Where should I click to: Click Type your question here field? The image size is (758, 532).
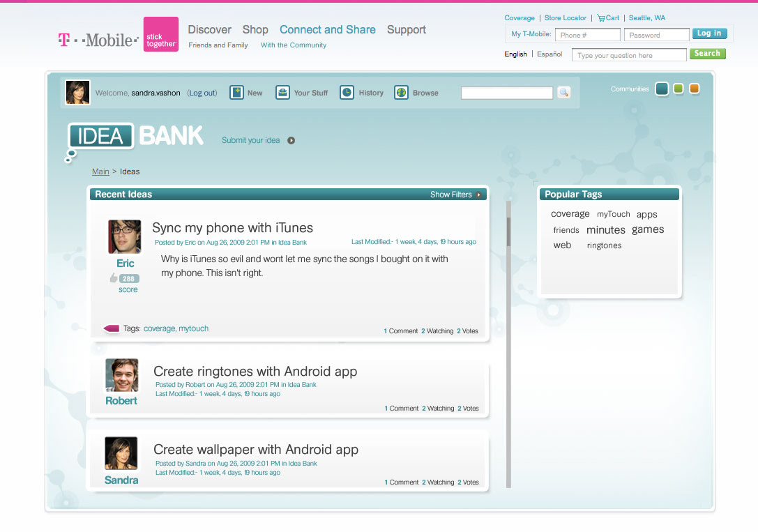(629, 55)
